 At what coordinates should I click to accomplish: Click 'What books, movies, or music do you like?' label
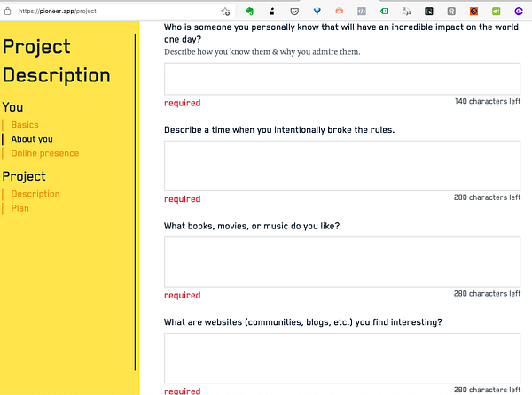(252, 226)
